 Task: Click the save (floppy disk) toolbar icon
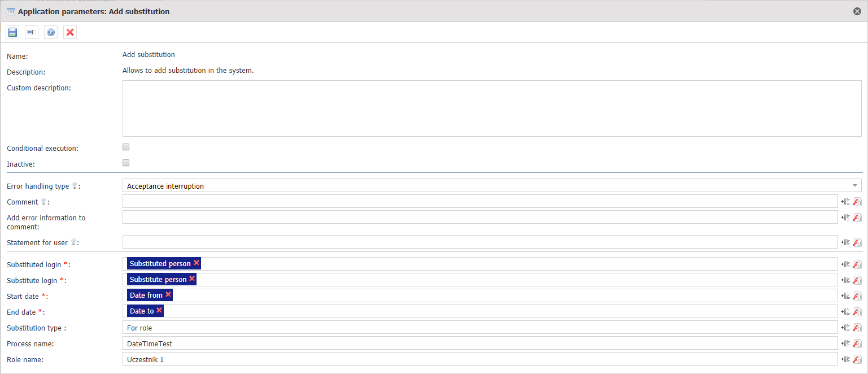12,33
